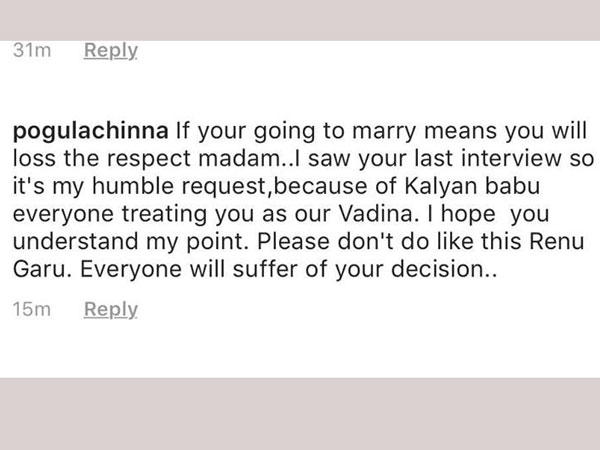The width and height of the screenshot is (600, 450).
Task: Click the word 'interview' in the comment
Action: [x=511, y=158]
